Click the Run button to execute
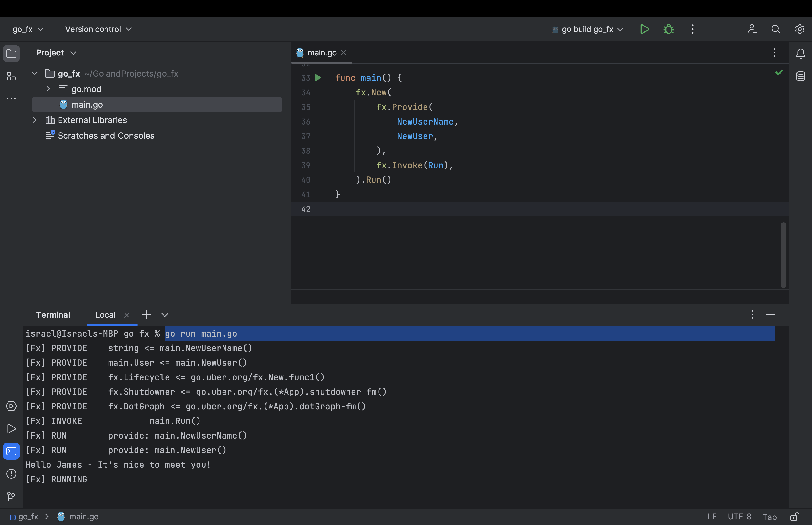The width and height of the screenshot is (812, 525). pyautogui.click(x=645, y=29)
